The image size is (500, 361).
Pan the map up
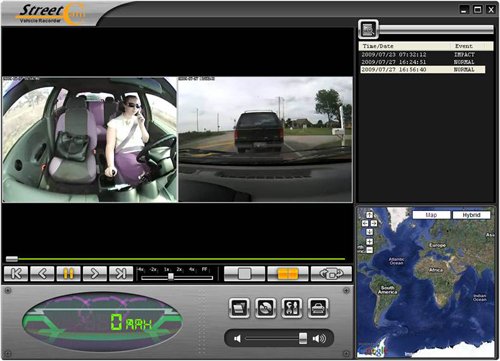369,215
